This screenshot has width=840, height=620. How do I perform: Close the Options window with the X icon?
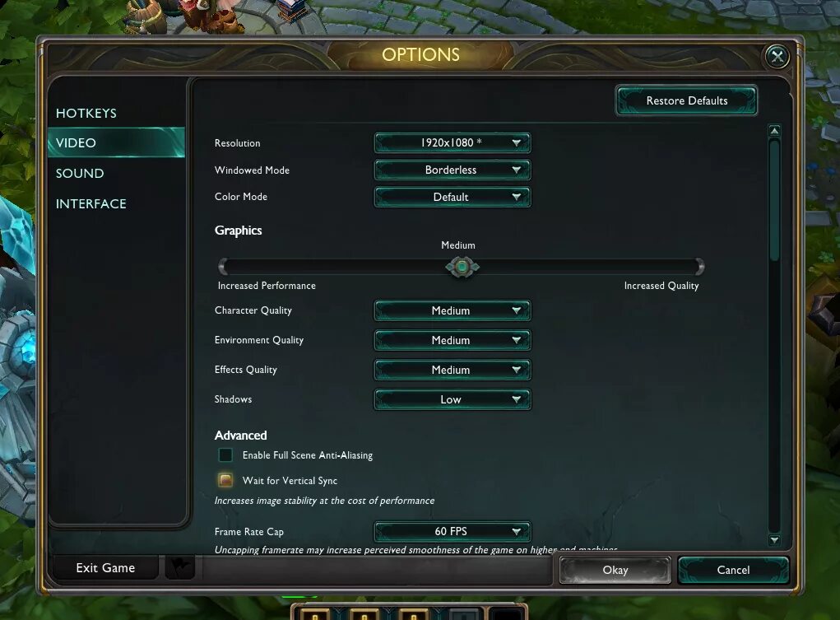click(x=777, y=56)
